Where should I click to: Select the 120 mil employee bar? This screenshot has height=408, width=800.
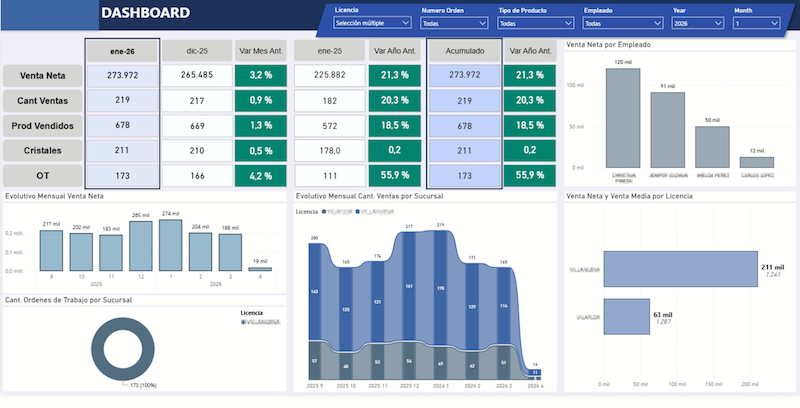[x=623, y=118]
